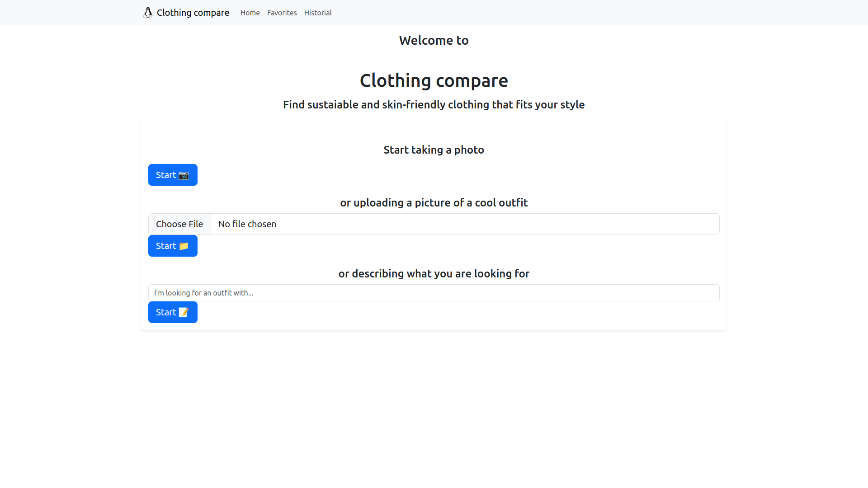Click the penguin logo in navbar
The height and width of the screenshot is (488, 868).
(x=148, y=13)
